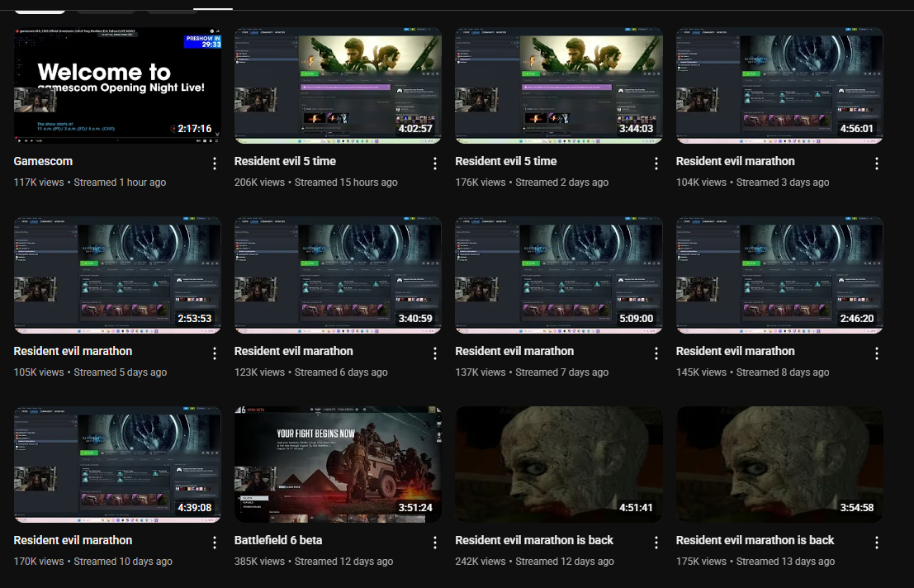The width and height of the screenshot is (914, 588).
Task: Click '385K views • Streamed 12 days ago' text
Action: (314, 562)
